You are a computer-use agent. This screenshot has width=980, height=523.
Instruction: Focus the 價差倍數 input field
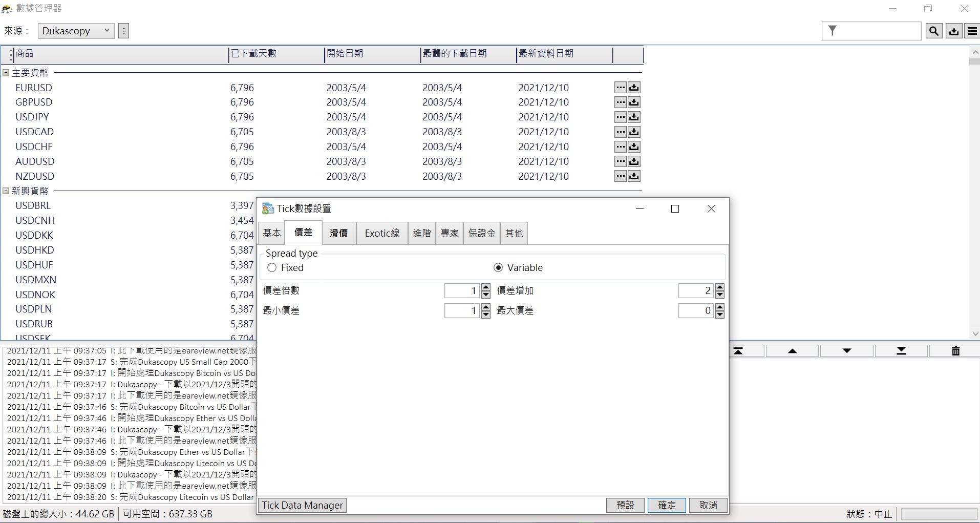click(462, 291)
